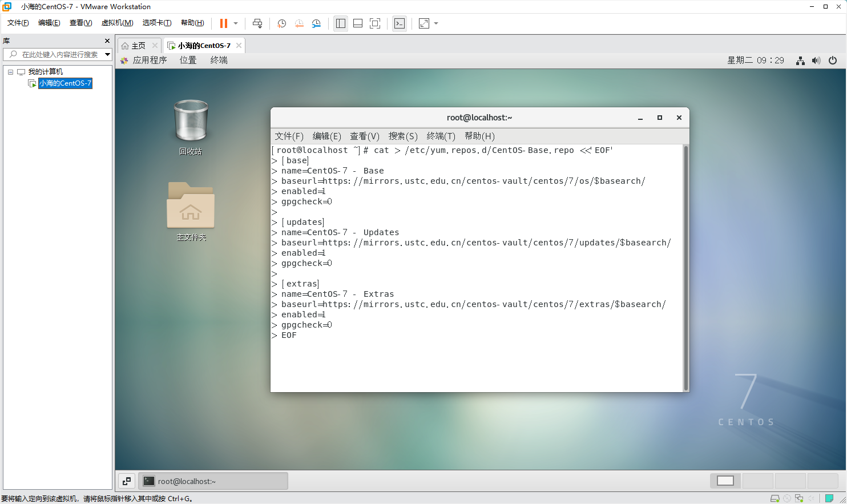Maximize the root@localhost terminal window
The height and width of the screenshot is (504, 847).
[x=660, y=118]
